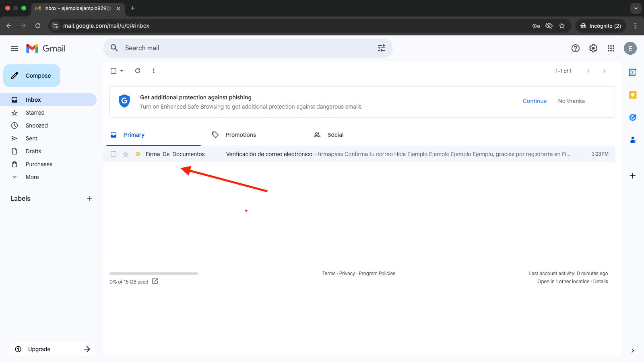Open the Sent folder
Screen dimensions: 644x362
(48, 138)
